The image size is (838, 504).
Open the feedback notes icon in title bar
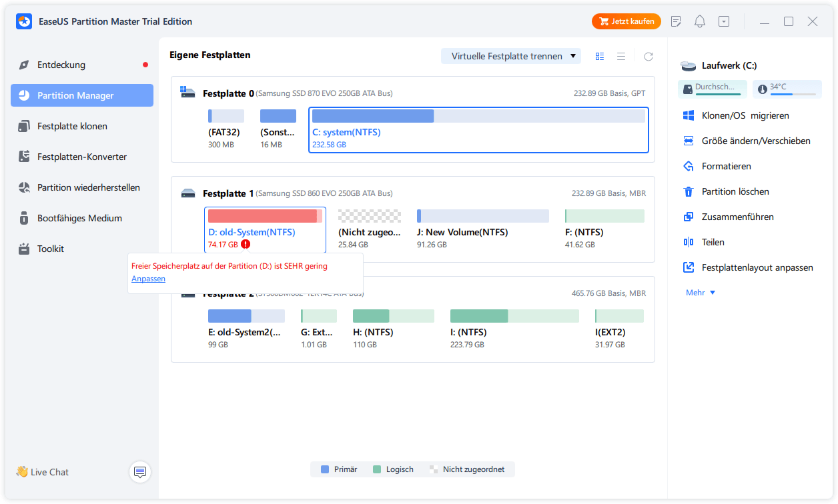pos(676,21)
